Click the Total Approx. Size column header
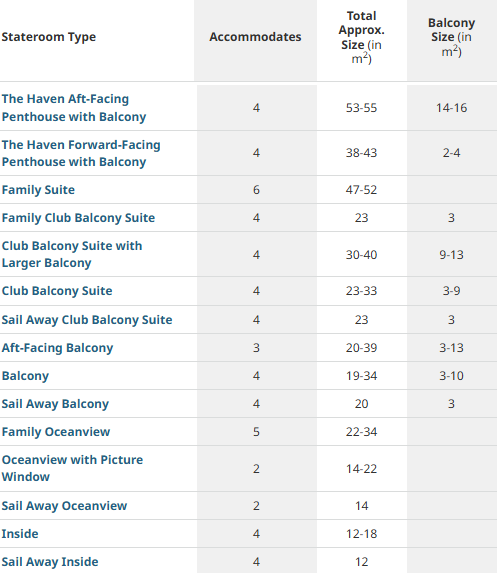The image size is (501, 573). point(361,37)
